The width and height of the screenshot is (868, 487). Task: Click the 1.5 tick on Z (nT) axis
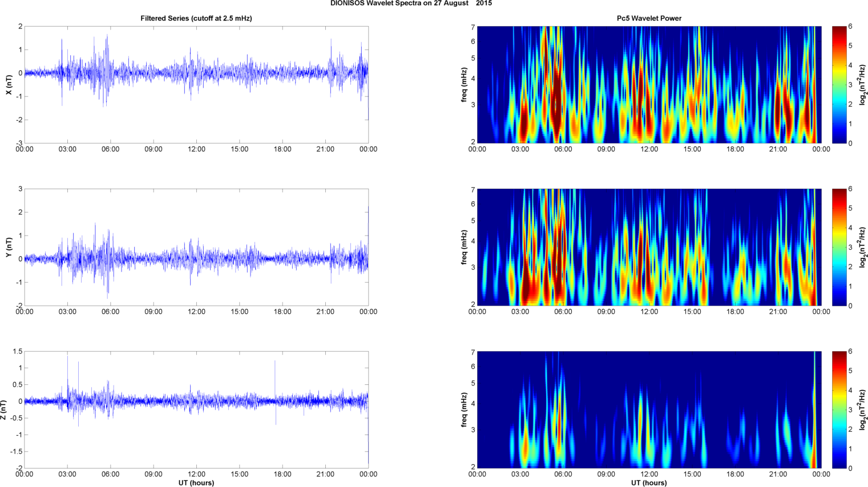[18, 351]
